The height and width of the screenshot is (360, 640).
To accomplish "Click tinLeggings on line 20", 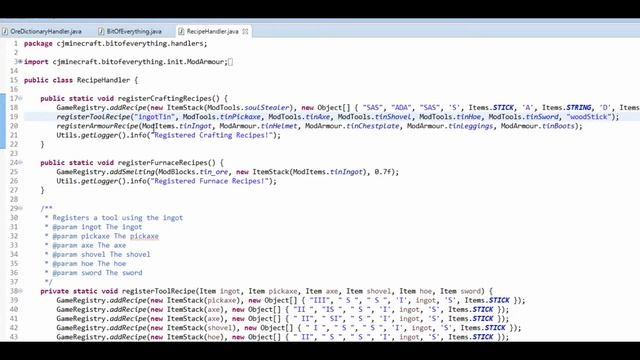I will click(x=471, y=126).
